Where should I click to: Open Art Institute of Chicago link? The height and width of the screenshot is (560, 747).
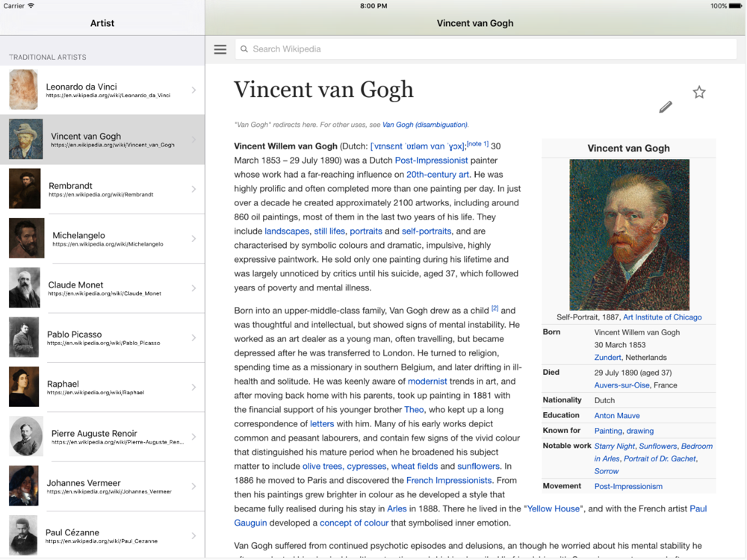tap(662, 317)
